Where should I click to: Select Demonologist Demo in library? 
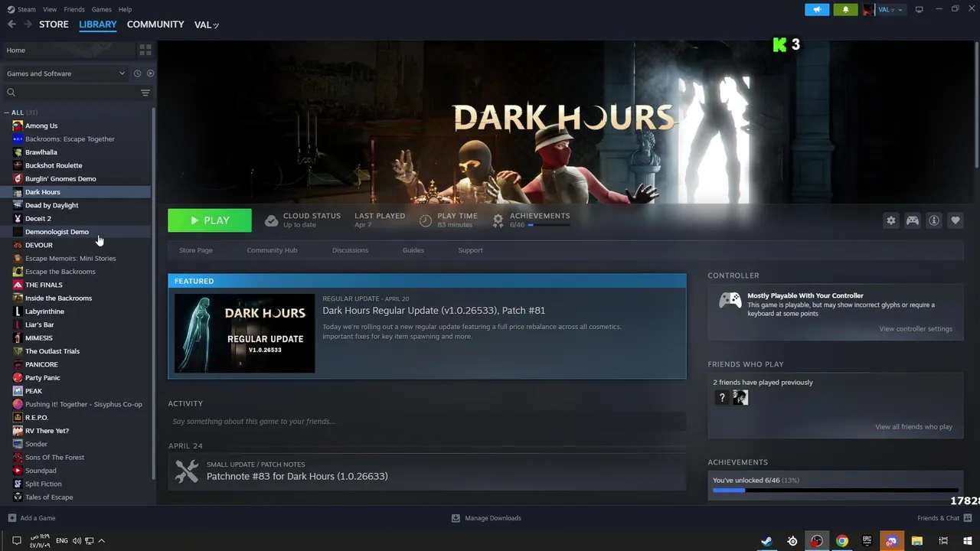77,232
